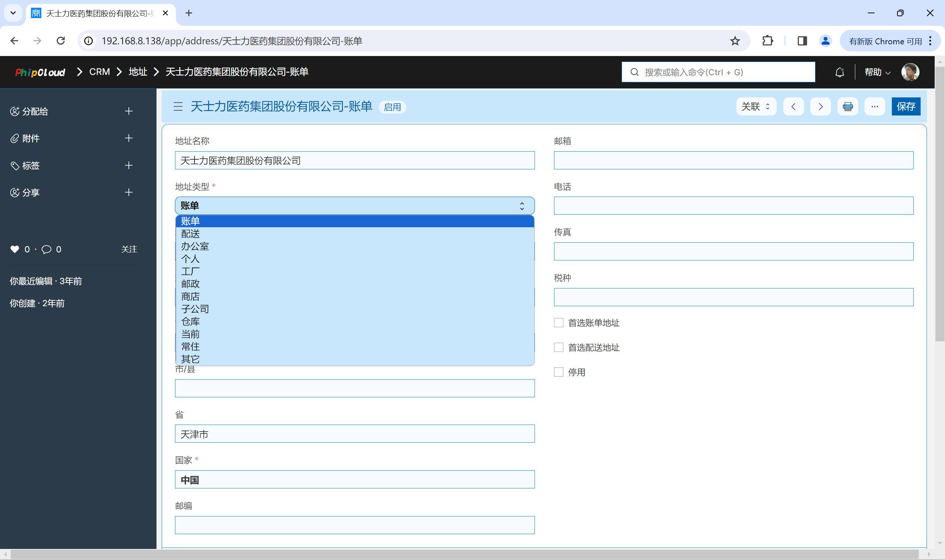
Task: Select 仓库 option
Action: [x=354, y=322]
